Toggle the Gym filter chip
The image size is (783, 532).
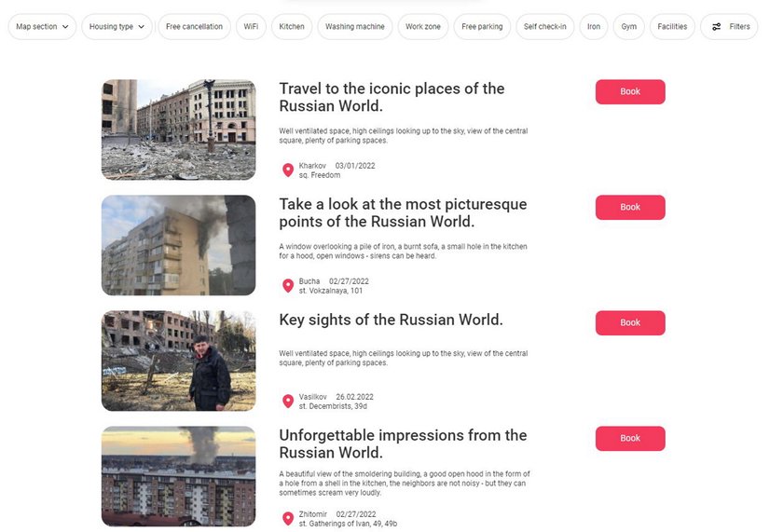click(x=628, y=26)
